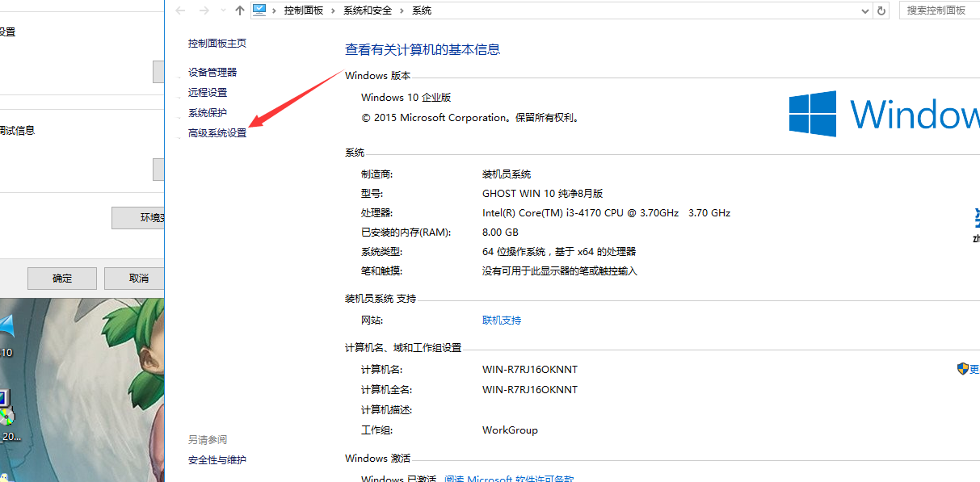The width and height of the screenshot is (980, 482).
Task: Click the text Windows 10 企业版
Action: (x=406, y=98)
